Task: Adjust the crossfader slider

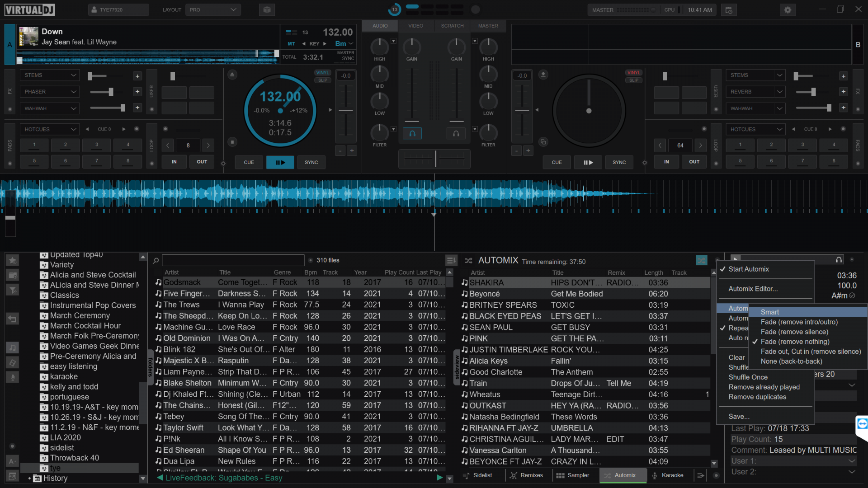Action: point(435,159)
